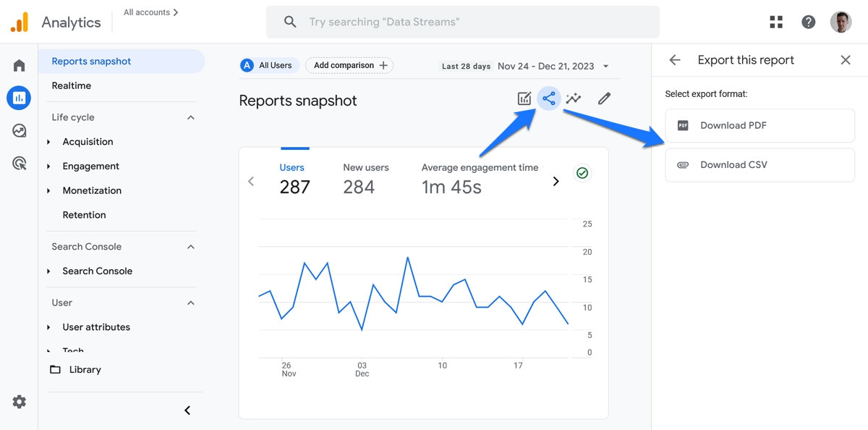The width and height of the screenshot is (868, 430).
Task: Open the Insights sparkline icon
Action: tap(574, 98)
